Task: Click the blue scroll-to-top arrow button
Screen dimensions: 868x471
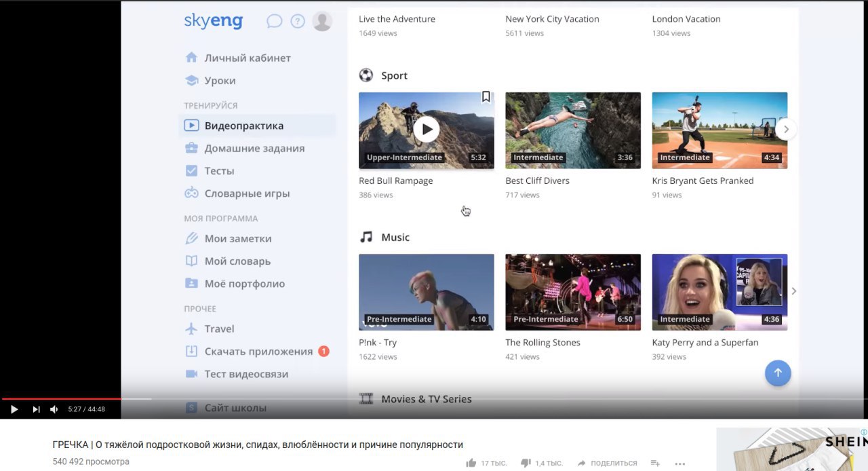Action: (x=778, y=373)
